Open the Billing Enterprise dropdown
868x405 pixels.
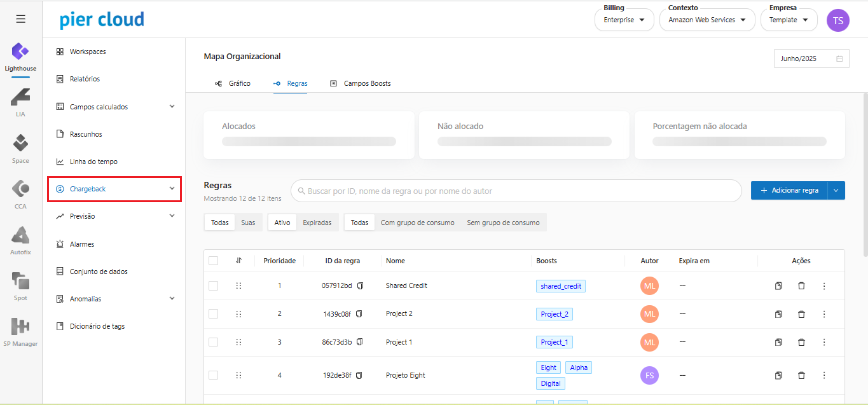click(x=624, y=20)
